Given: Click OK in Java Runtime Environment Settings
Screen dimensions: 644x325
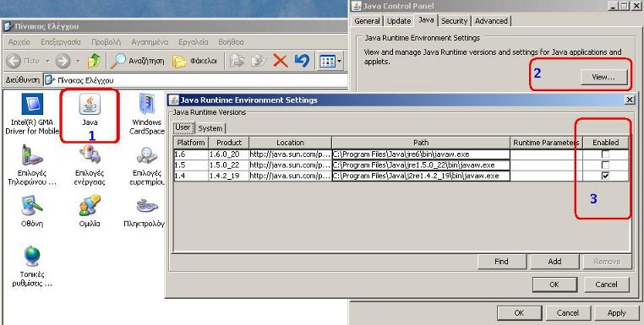Looking at the screenshot, I should 554,284.
